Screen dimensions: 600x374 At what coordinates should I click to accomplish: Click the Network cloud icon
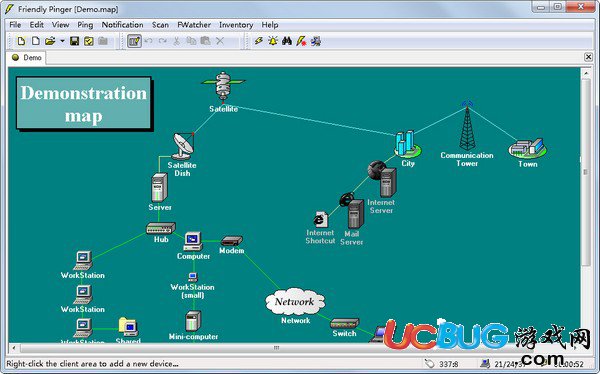coord(295,302)
